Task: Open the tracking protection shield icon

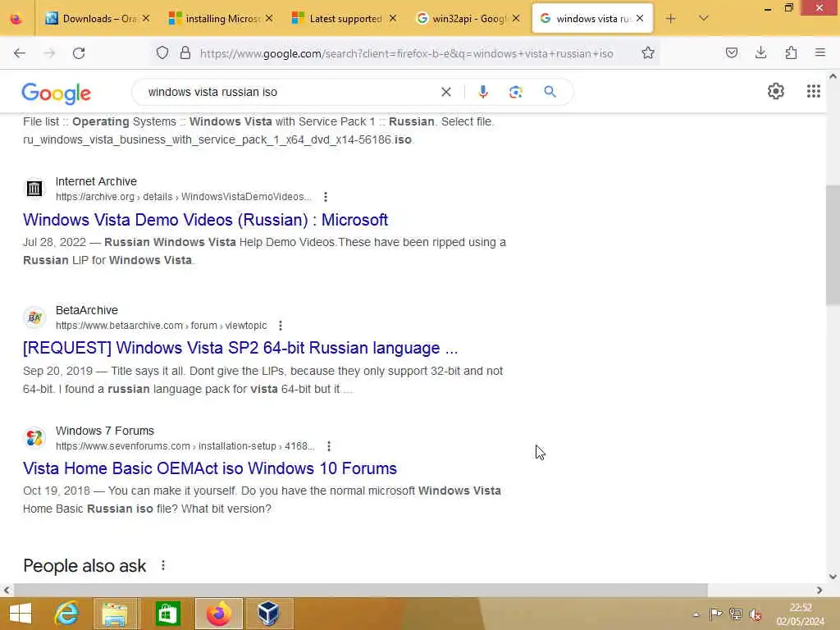Action: click(x=162, y=52)
